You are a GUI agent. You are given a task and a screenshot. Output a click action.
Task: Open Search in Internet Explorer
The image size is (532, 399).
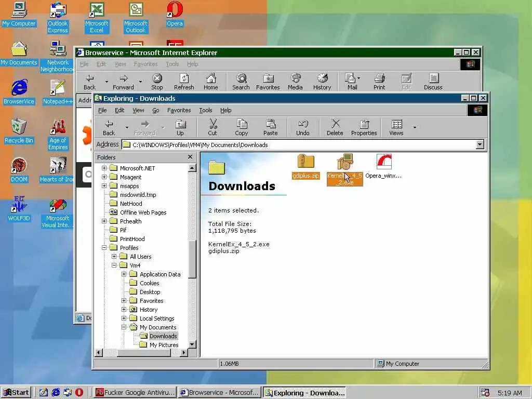[241, 82]
